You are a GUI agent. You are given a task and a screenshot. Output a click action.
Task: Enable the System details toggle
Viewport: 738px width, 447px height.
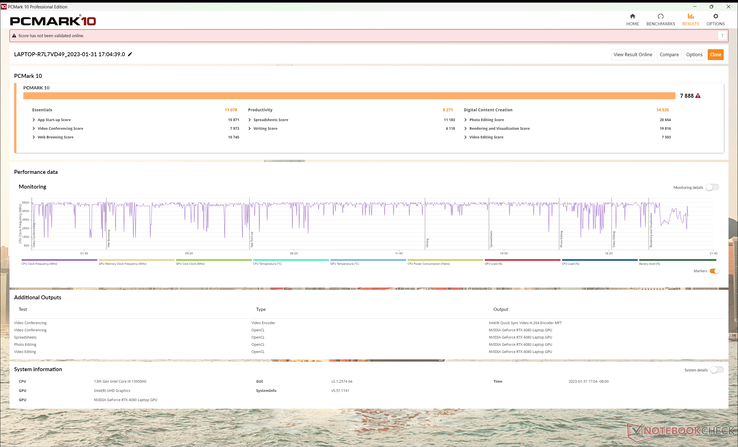(716, 370)
